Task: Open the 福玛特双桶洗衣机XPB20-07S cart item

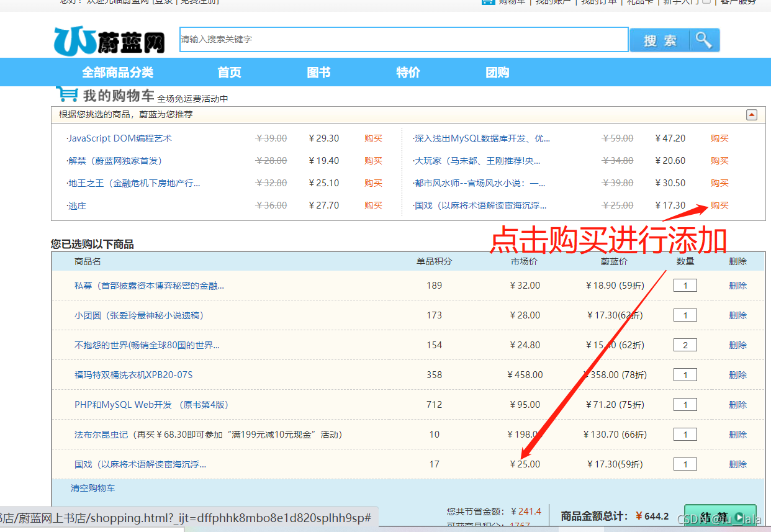Action: point(133,375)
